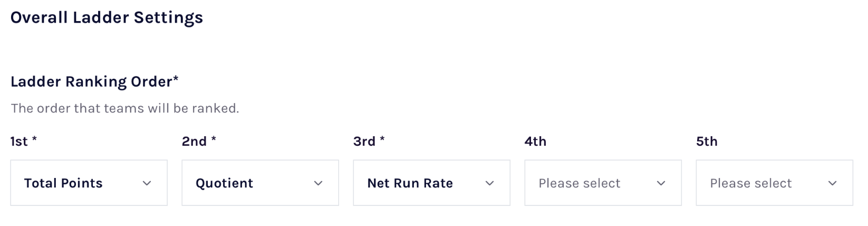Open the 5th ranking Please select dropdown
The image size is (868, 226).
pyautogui.click(x=774, y=183)
